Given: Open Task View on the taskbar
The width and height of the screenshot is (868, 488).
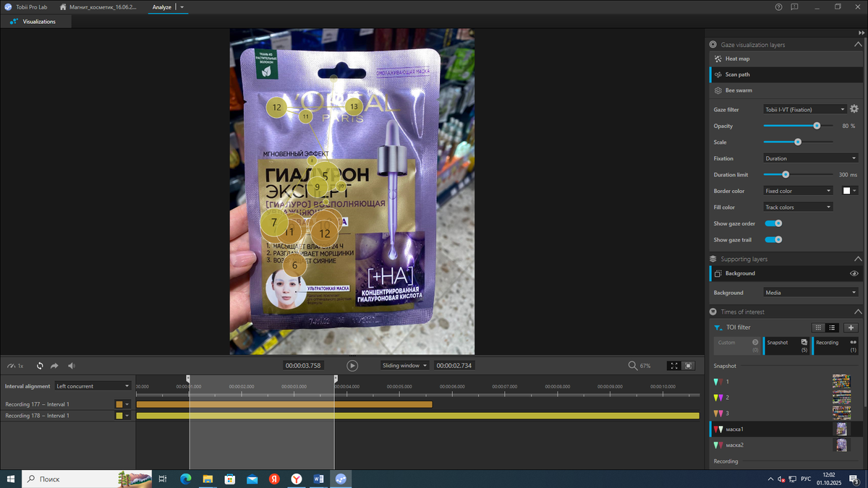Looking at the screenshot, I should (163, 479).
